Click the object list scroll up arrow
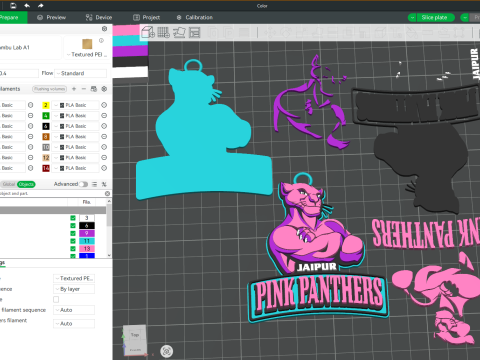Screen dimensions: 480x360 (109, 202)
